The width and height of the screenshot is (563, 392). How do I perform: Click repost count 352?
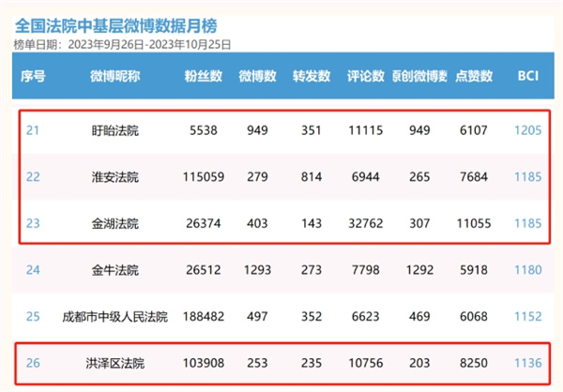pos(312,316)
